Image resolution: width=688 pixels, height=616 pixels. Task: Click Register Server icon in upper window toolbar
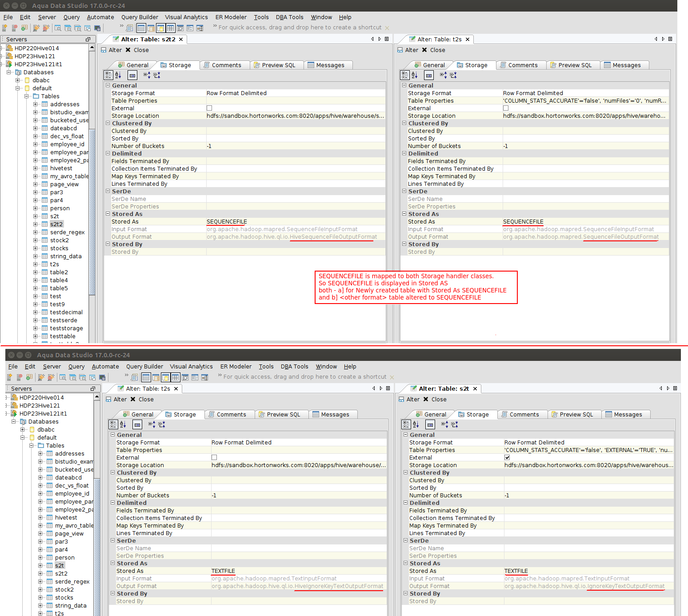pyautogui.click(x=5, y=28)
